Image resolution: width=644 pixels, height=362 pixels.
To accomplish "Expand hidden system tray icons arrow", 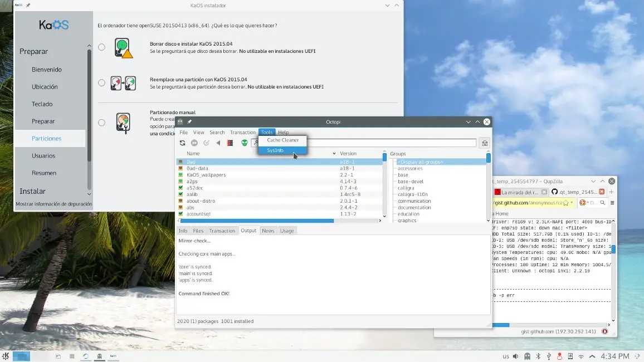I will (592, 356).
